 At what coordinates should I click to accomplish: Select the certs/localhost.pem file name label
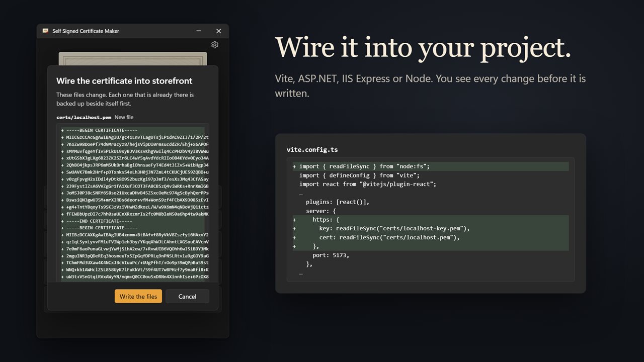pos(84,117)
